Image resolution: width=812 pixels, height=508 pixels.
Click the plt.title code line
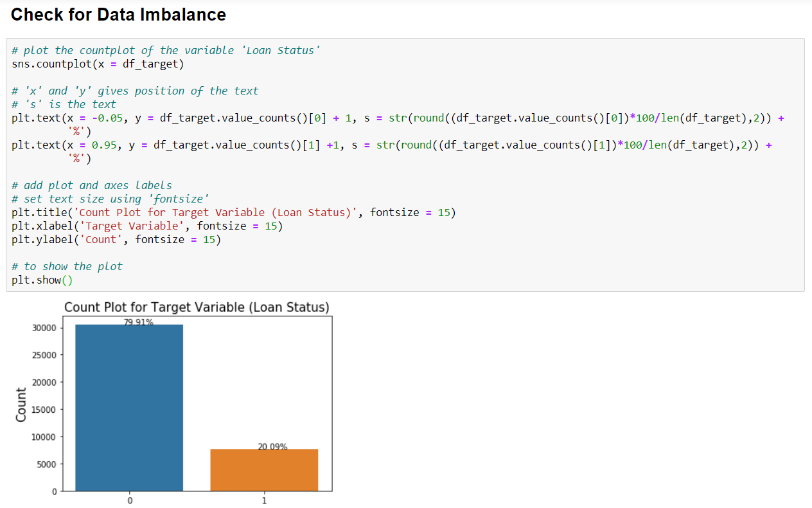tap(231, 212)
